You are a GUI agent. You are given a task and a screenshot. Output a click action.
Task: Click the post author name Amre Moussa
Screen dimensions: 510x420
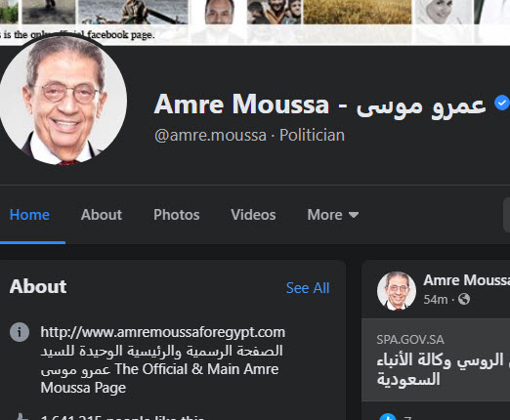(466, 280)
